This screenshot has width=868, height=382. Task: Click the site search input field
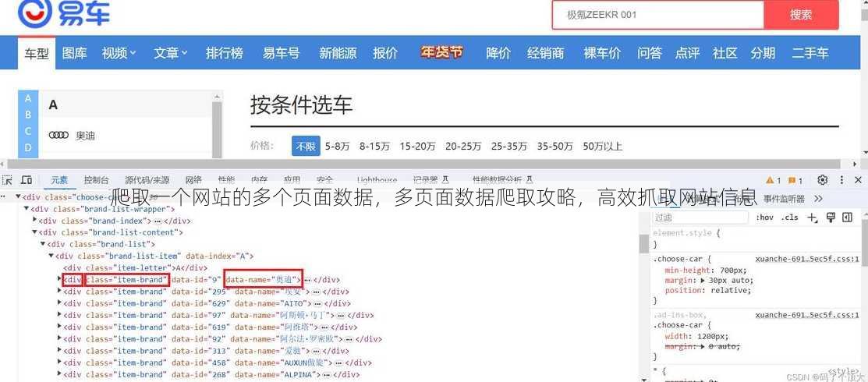point(658,15)
